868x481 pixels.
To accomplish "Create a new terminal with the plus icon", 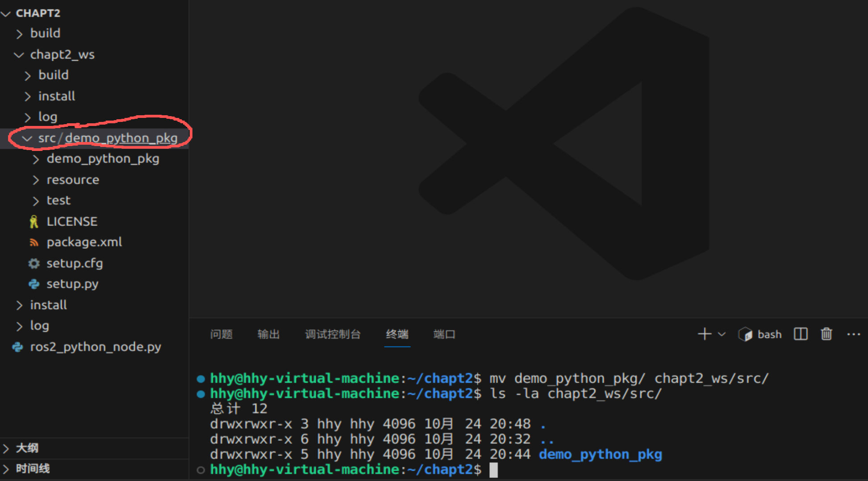I will [x=705, y=334].
